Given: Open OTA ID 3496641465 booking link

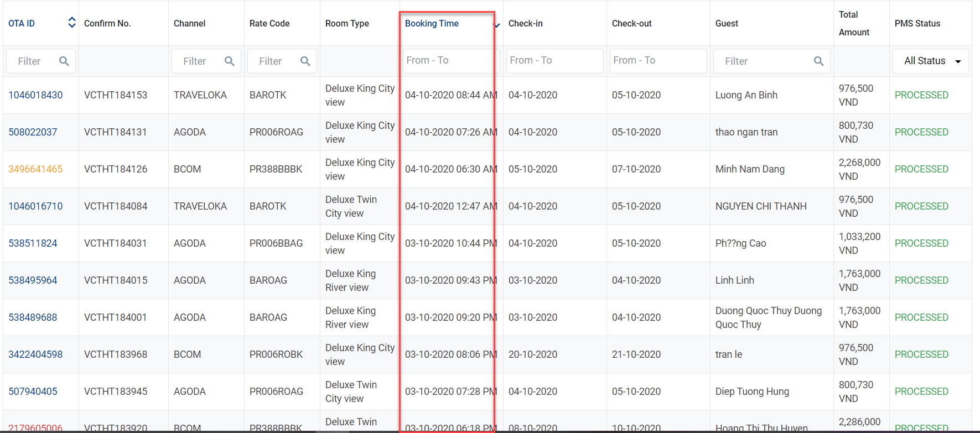Looking at the screenshot, I should tap(35, 169).
